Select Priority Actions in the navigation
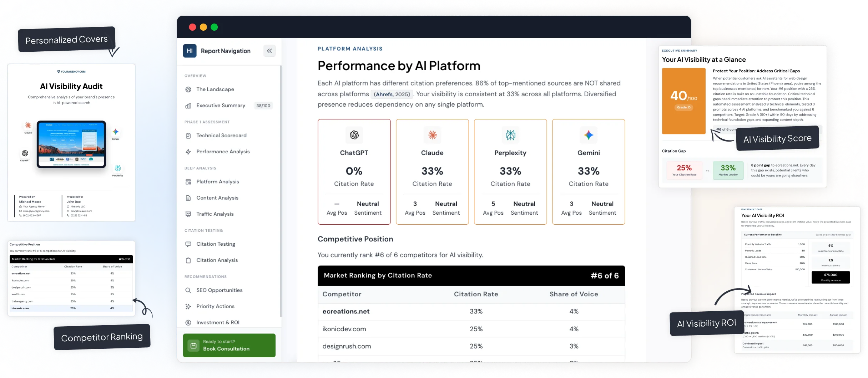 (x=215, y=306)
